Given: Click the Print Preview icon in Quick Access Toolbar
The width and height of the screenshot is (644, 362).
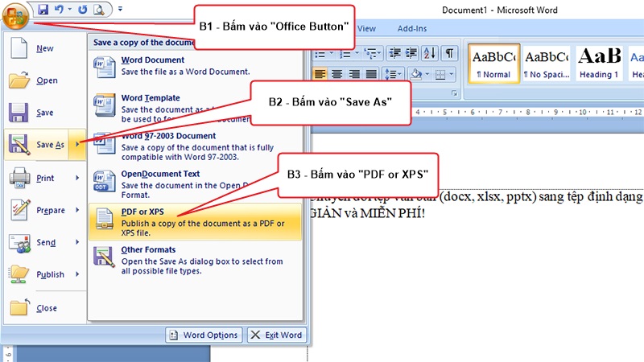Looking at the screenshot, I should point(98,9).
